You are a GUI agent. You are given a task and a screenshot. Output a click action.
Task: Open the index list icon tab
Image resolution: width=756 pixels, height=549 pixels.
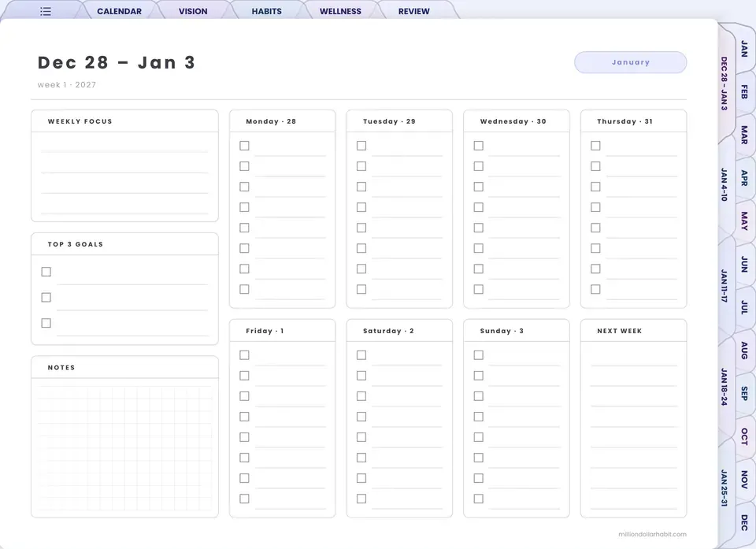[x=46, y=11]
